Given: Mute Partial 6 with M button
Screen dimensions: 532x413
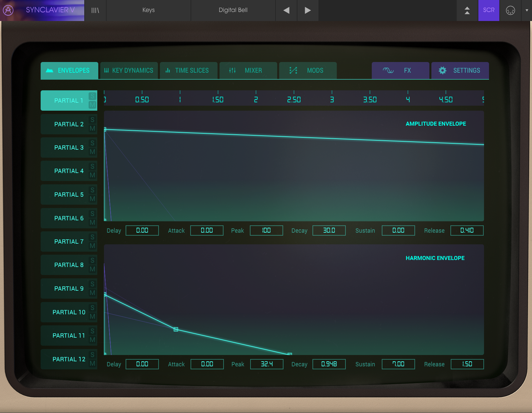Looking at the screenshot, I should pos(93,222).
